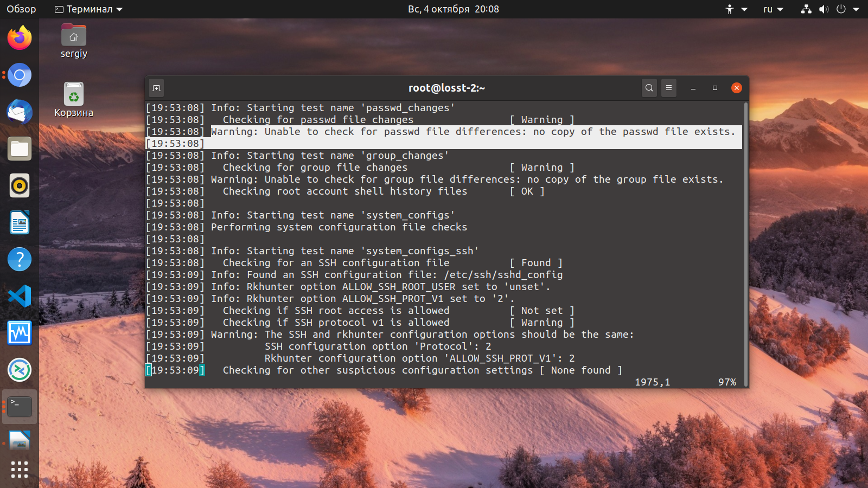Launch Chromium browser from the dock
This screenshot has height=488, width=868.
click(x=20, y=75)
